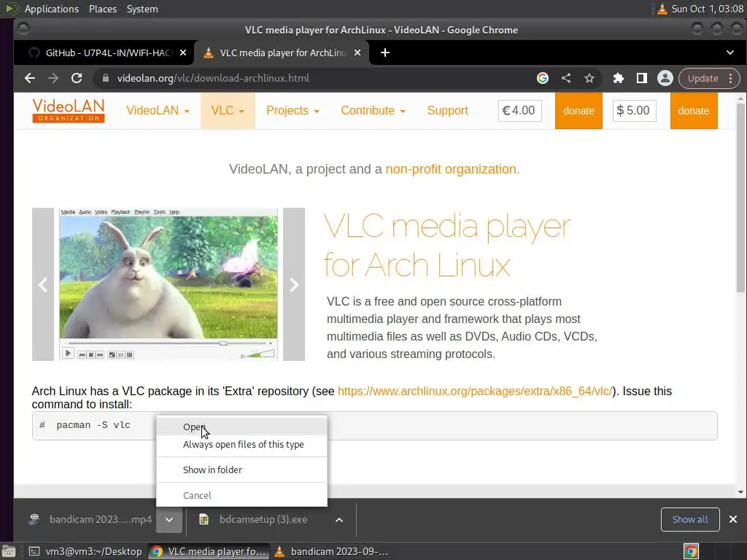Click donate button next to dollar amount

point(694,111)
